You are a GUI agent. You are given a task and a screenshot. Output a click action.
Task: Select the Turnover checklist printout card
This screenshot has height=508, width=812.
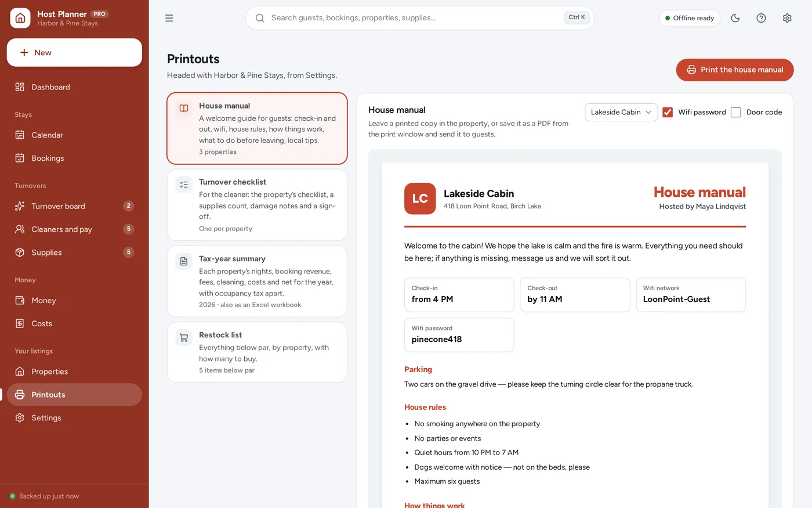[x=257, y=205]
